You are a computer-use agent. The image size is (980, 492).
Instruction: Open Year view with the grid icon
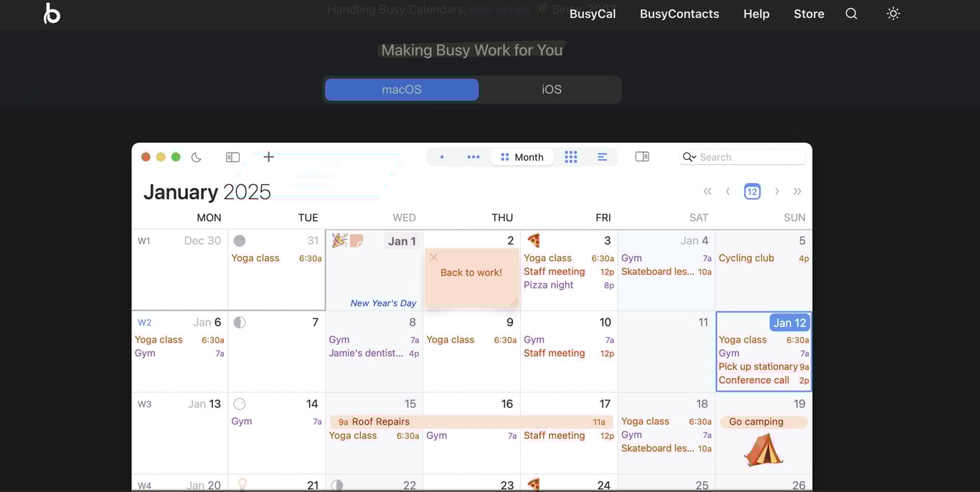tap(570, 156)
